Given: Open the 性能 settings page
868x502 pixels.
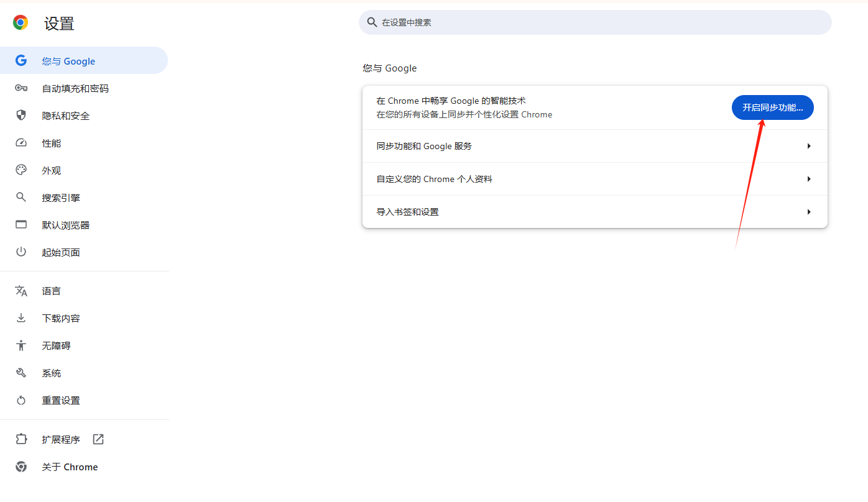Looking at the screenshot, I should (x=84, y=143).
